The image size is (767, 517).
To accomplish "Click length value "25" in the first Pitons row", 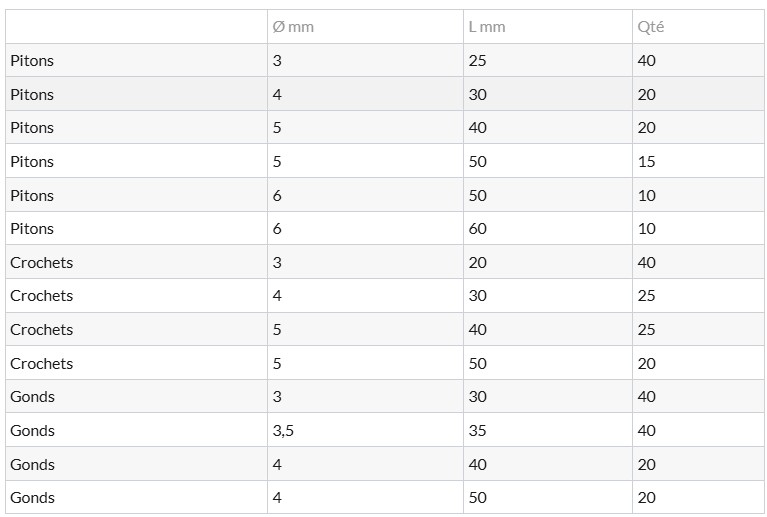I will click(477, 61).
